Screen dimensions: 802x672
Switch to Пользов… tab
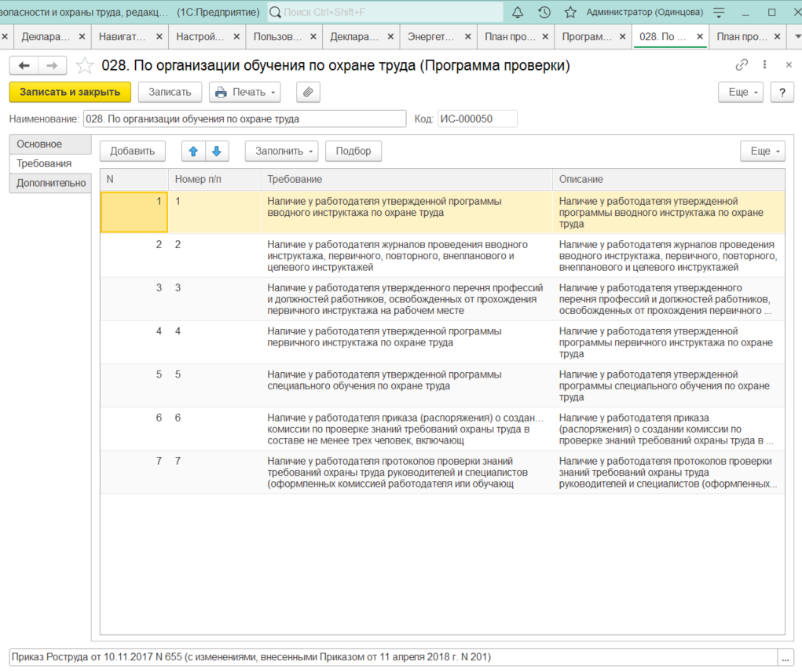point(277,37)
